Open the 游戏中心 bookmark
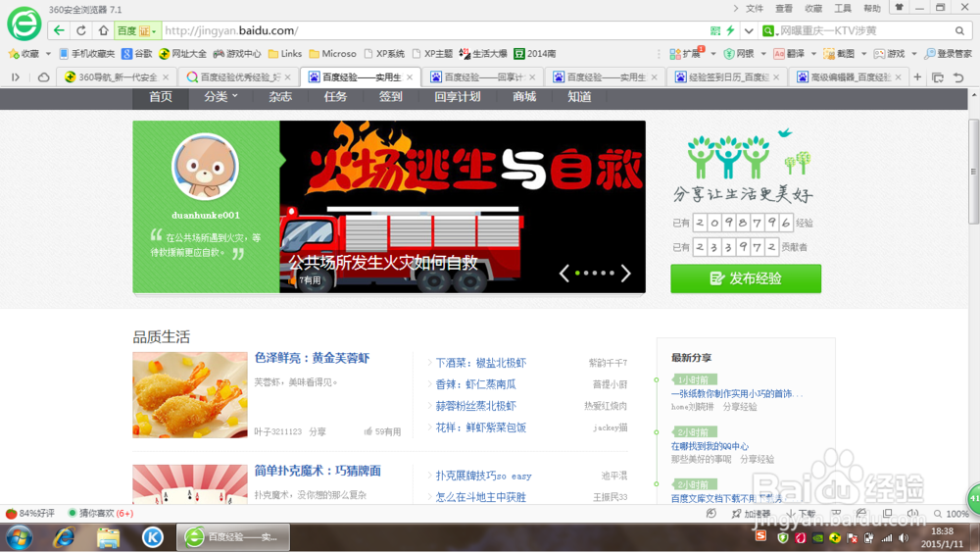The width and height of the screenshot is (980, 553). [x=237, y=54]
